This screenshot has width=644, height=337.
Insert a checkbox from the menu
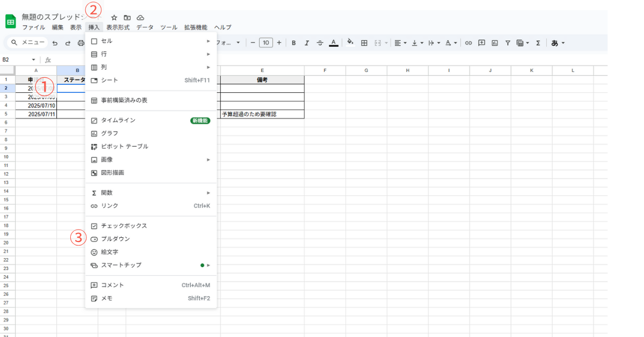click(x=124, y=226)
